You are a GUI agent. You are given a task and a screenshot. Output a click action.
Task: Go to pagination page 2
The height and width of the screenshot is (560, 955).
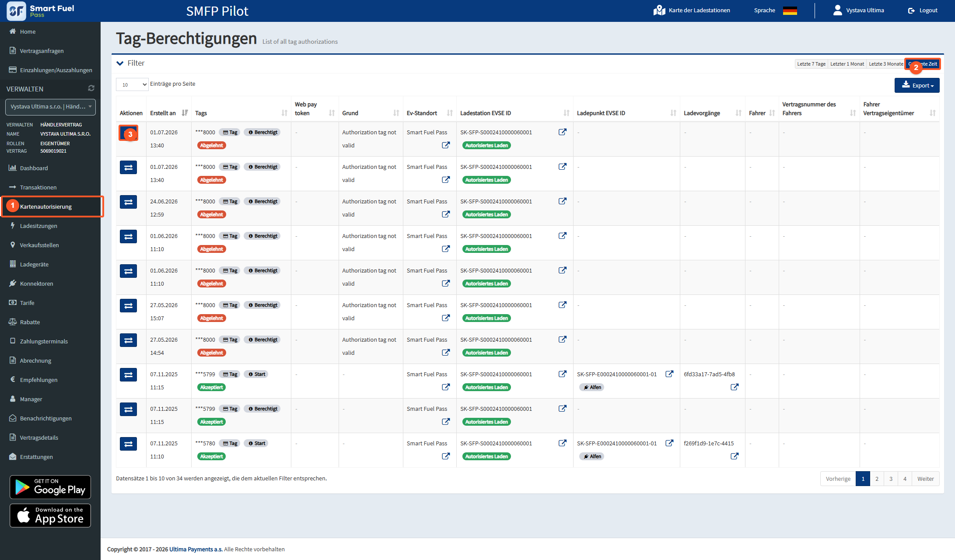(x=877, y=479)
